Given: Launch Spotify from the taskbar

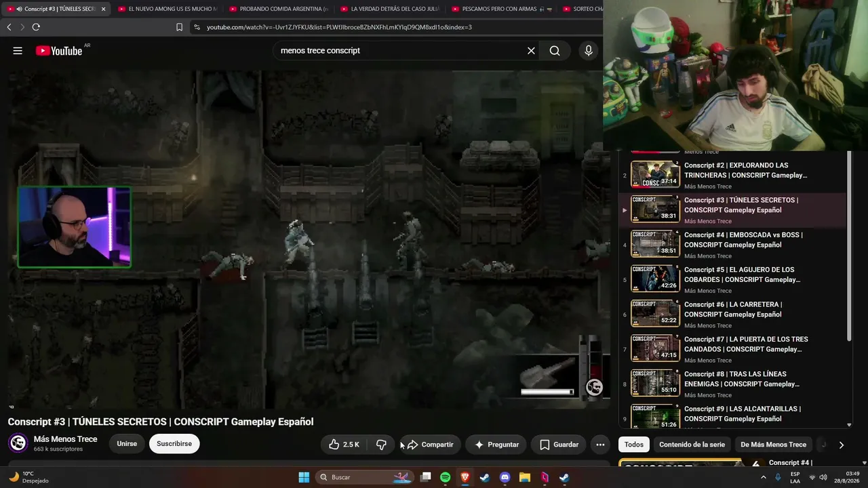Looking at the screenshot, I should pyautogui.click(x=445, y=477).
